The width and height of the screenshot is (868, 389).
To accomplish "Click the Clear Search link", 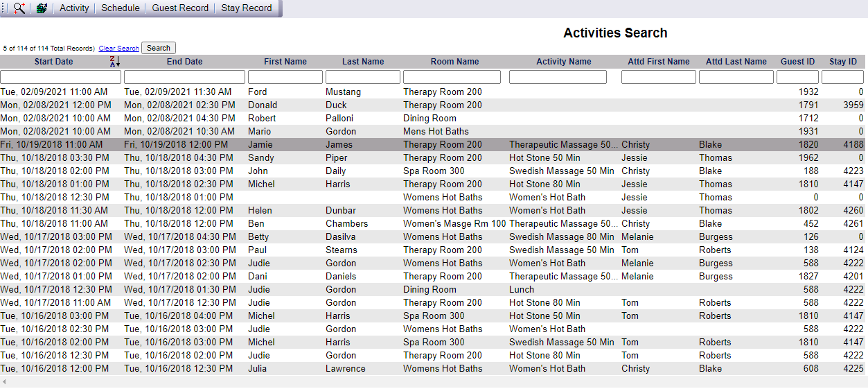I will [118, 49].
